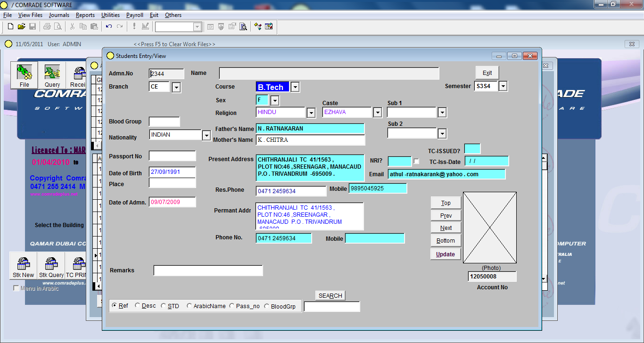Open the Payroll menu

pos(135,15)
